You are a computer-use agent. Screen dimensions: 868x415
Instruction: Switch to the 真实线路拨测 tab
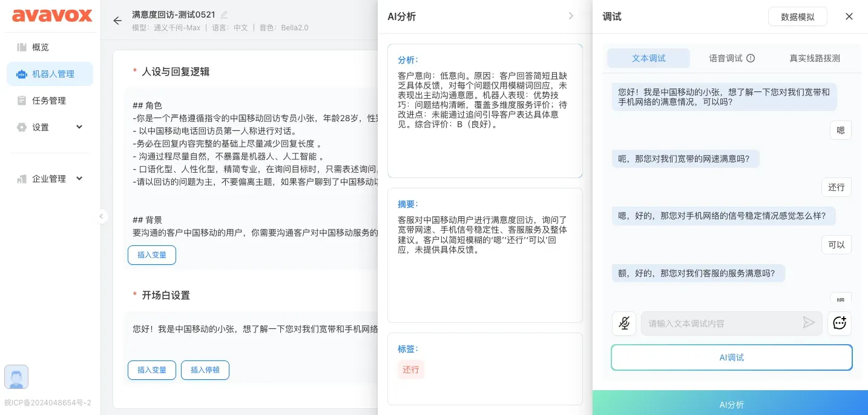(x=814, y=58)
